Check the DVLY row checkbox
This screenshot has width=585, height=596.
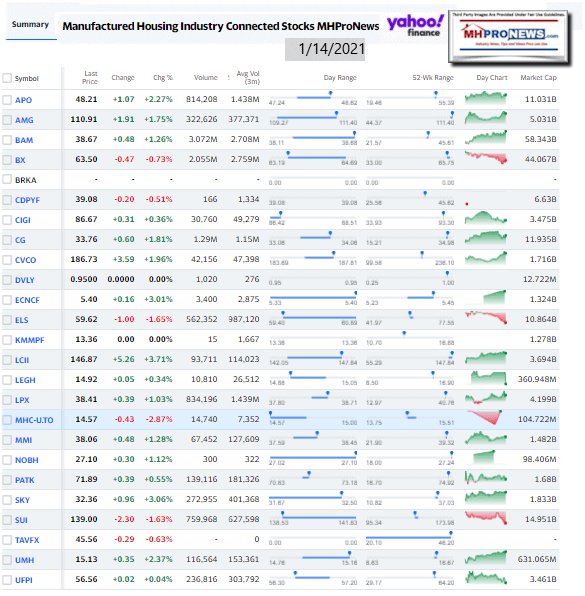pos(7,280)
